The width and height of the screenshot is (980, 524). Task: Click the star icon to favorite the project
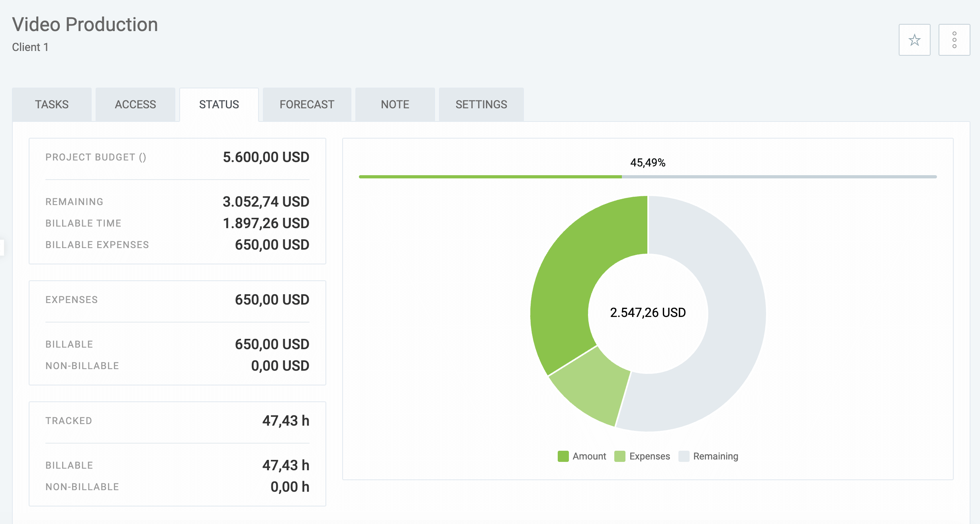[x=914, y=40]
